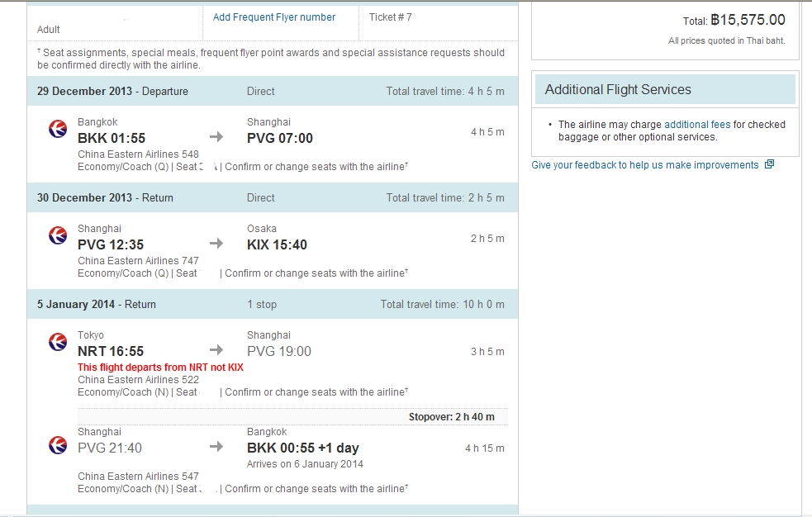Select the 5 January 2014 Return header

click(x=96, y=304)
